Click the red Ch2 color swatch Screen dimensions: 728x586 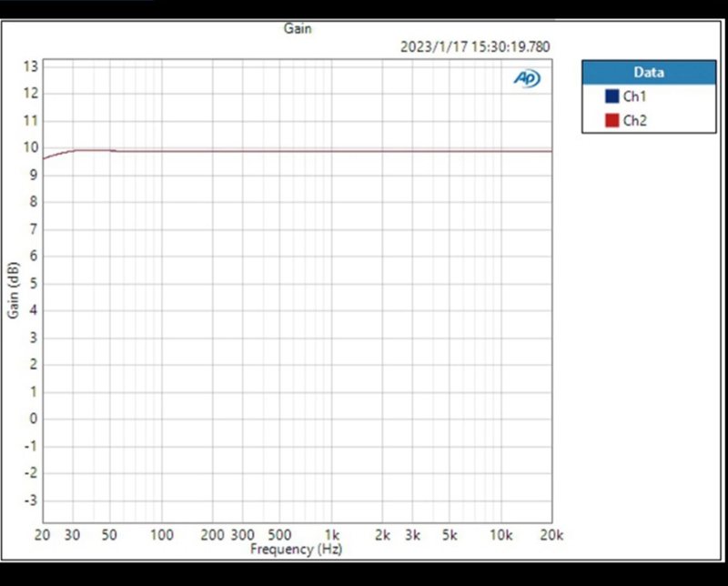pyautogui.click(x=611, y=120)
